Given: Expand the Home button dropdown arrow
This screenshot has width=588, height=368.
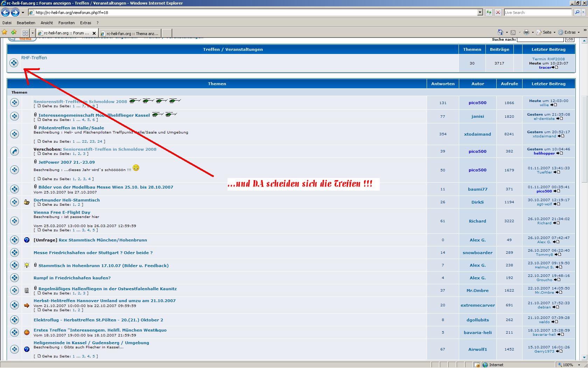Looking at the screenshot, I should [507, 32].
